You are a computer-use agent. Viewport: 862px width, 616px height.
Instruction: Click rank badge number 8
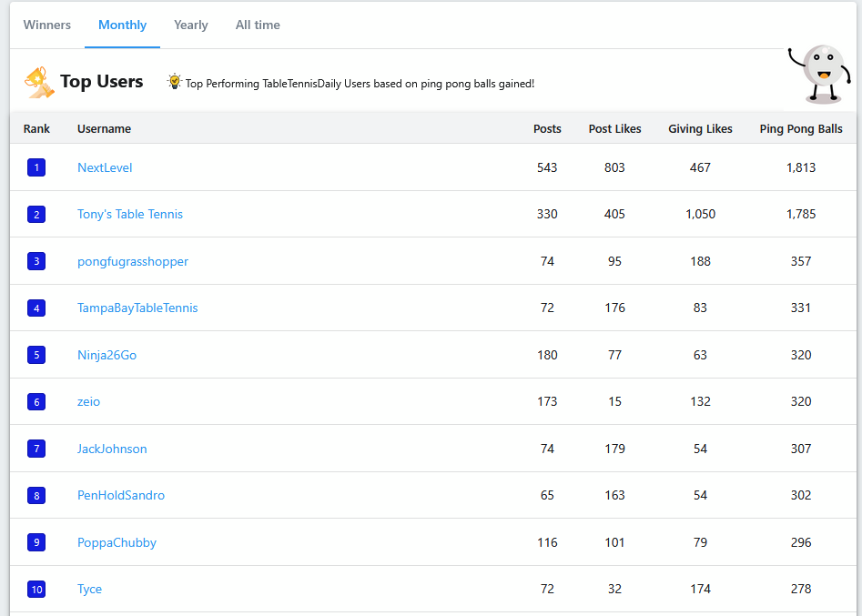(36, 496)
